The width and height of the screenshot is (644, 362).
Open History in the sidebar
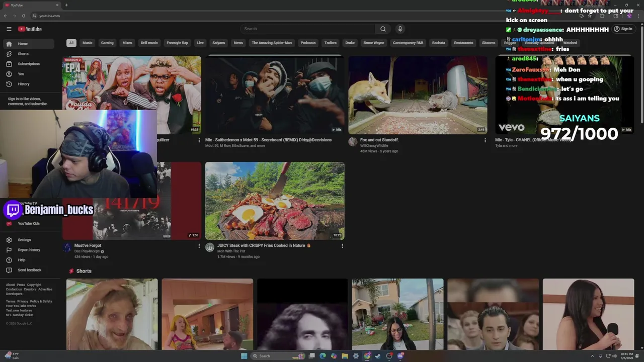point(28,84)
